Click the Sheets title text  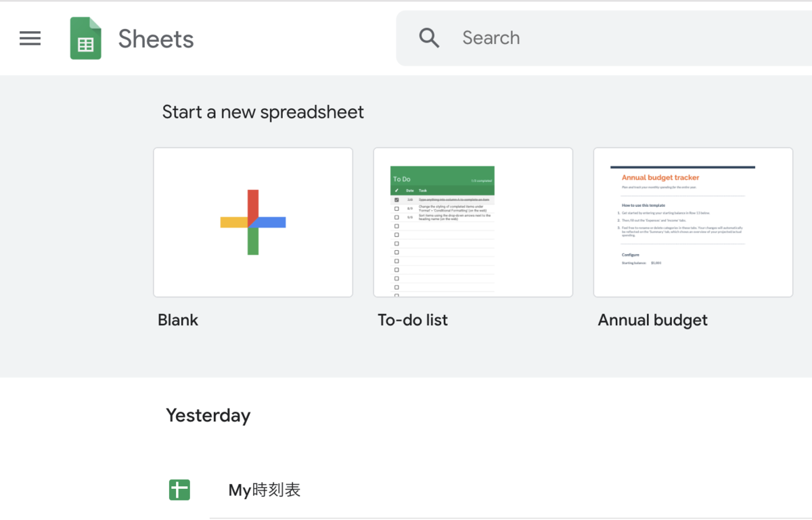156,39
